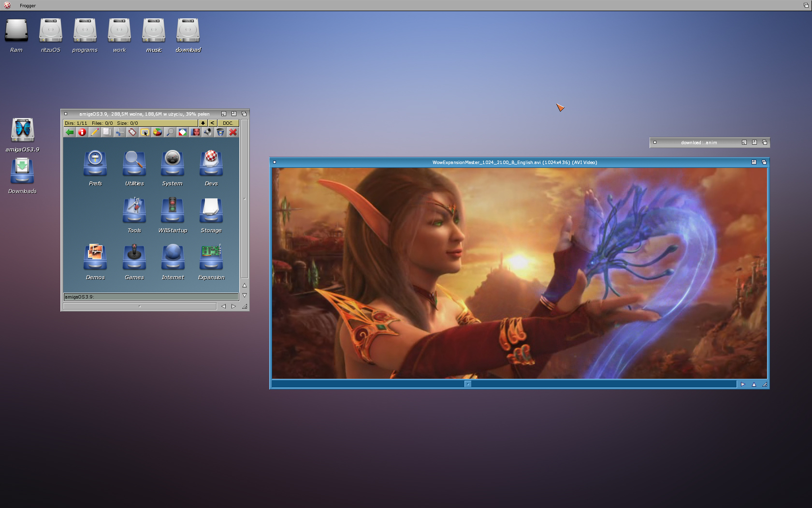Screen dimensions: 812x508
Task: Click scroll right arrow in amigaOS3.9 window
Action: (233, 306)
